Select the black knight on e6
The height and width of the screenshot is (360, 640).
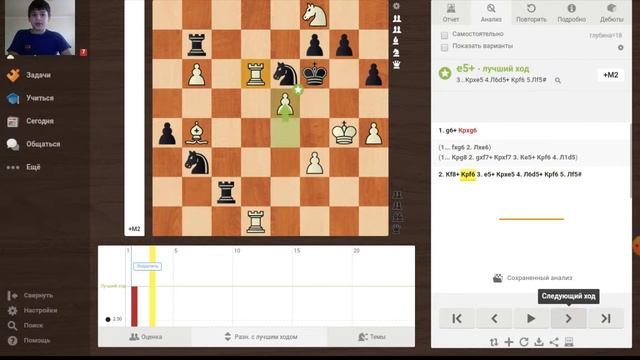pos(285,74)
